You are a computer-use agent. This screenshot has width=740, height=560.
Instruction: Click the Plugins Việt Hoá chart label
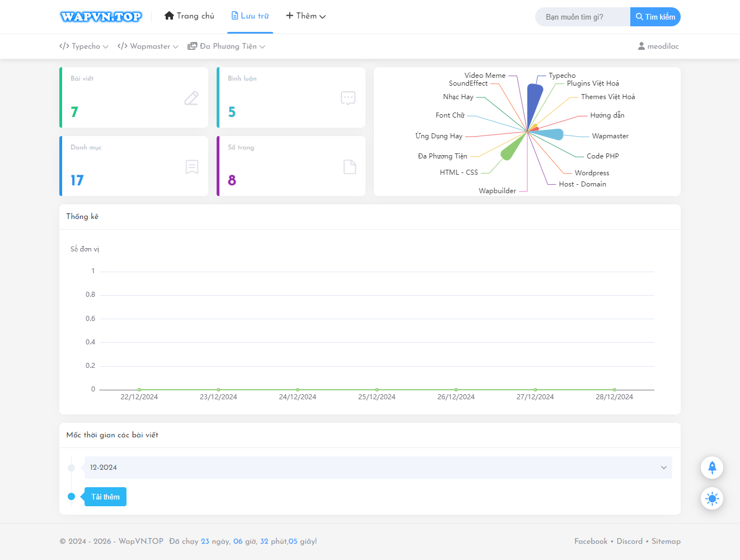[593, 83]
